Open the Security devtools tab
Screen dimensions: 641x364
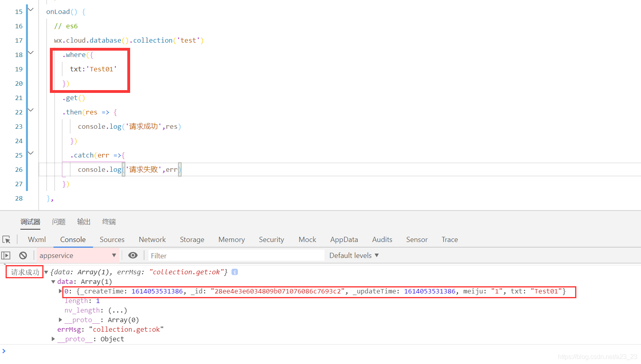[271, 240]
